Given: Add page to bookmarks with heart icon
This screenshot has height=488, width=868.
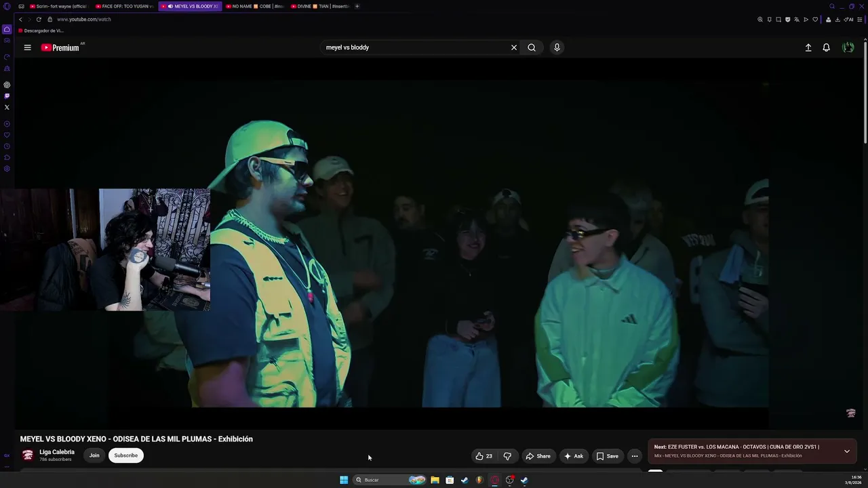Looking at the screenshot, I should pos(815,20).
